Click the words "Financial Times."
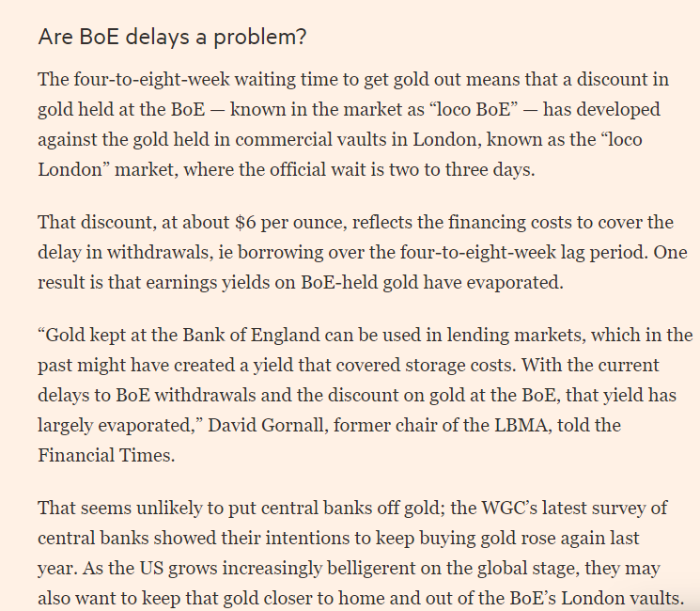The width and height of the screenshot is (700, 611). 106,456
